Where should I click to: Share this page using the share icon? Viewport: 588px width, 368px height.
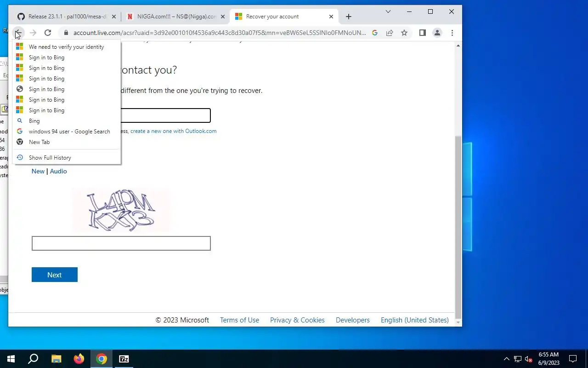[x=390, y=33]
